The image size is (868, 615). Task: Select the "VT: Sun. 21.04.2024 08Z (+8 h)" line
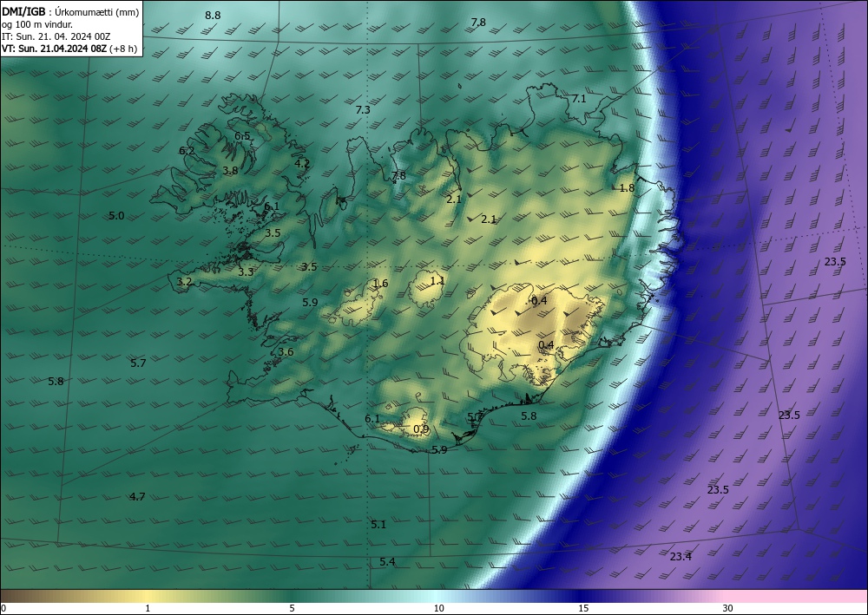tap(69, 49)
